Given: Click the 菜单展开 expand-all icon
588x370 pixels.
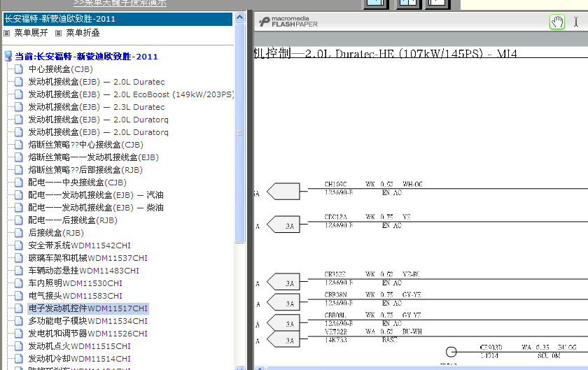Looking at the screenshot, I should click(x=6, y=33).
